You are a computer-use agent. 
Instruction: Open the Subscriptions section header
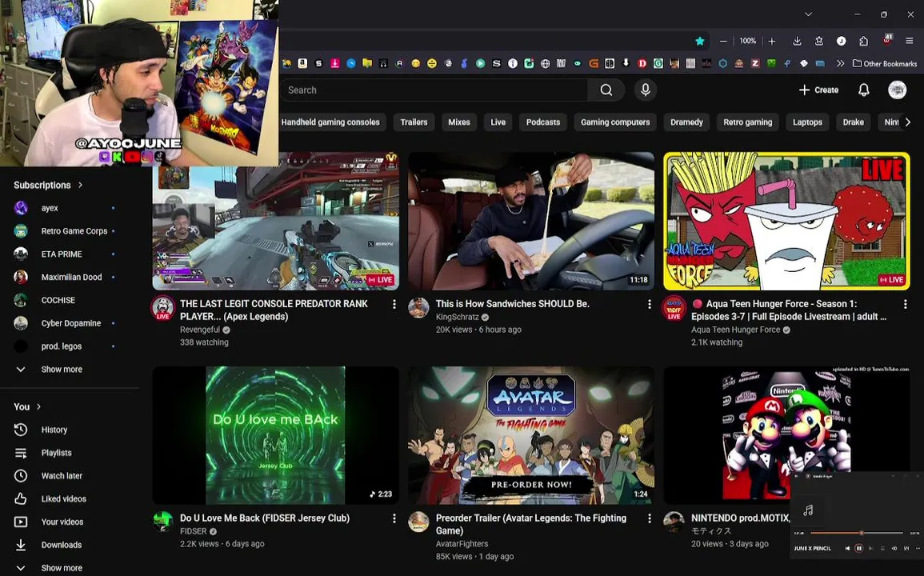tap(48, 185)
